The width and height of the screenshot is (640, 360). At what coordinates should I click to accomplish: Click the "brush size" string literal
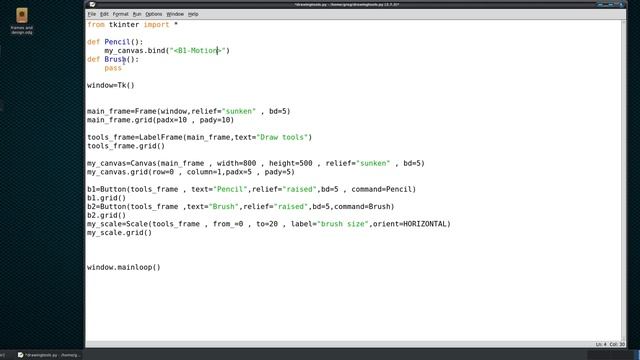[343, 224]
